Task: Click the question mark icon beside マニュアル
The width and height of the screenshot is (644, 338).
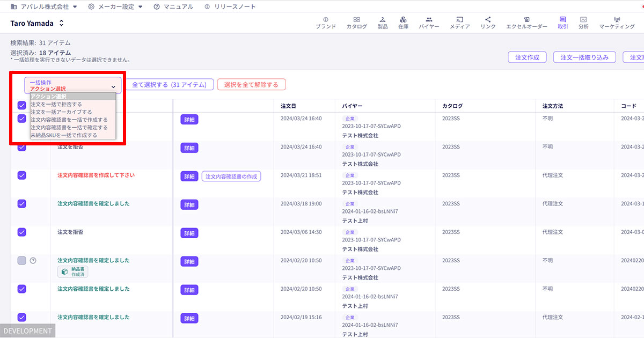Action: point(157,6)
